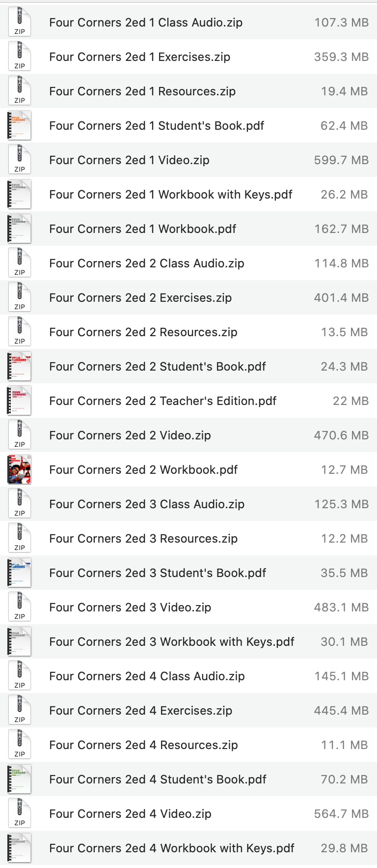377x868 pixels.
Task: Open Four Corners 2ed 4 Workbook with Keys.pdf
Action: (171, 848)
